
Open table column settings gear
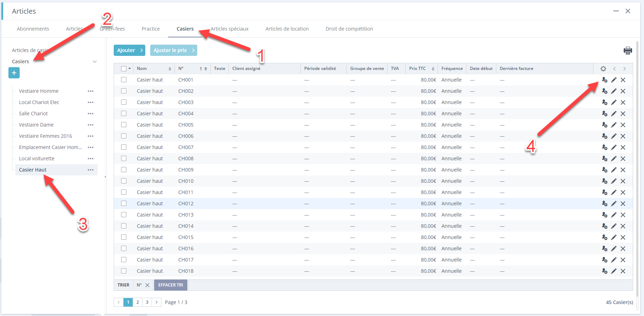pos(603,69)
